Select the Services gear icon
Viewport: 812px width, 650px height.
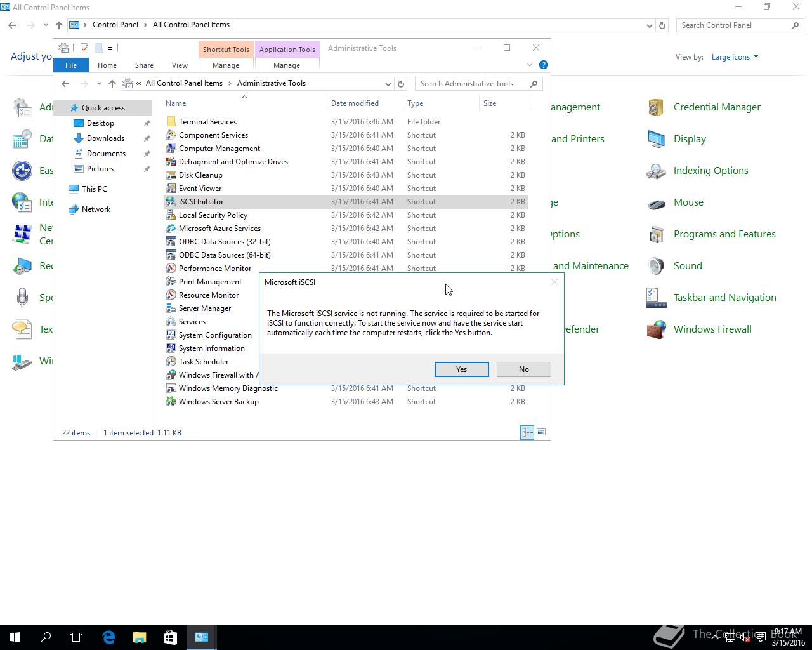(171, 322)
